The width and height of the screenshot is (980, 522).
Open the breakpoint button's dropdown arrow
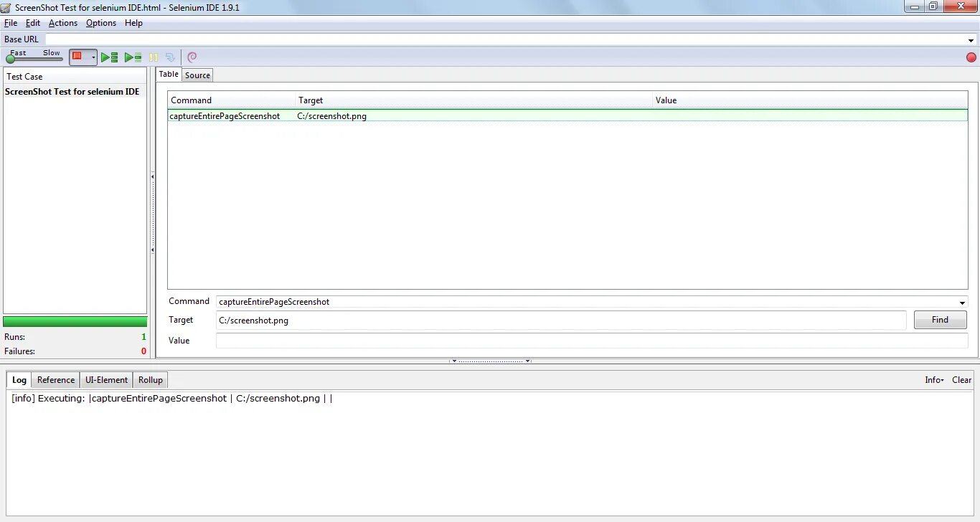[93, 57]
